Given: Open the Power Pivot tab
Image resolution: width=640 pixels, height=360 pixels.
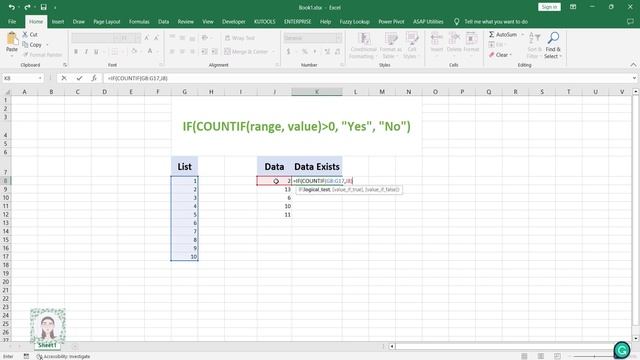Looking at the screenshot, I should 391,22.
